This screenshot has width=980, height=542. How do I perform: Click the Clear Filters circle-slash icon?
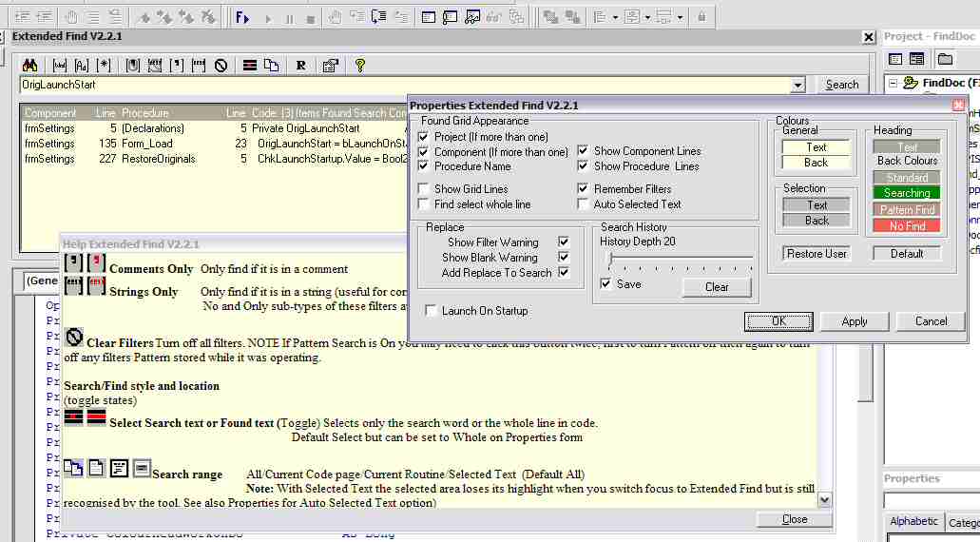pyautogui.click(x=221, y=66)
